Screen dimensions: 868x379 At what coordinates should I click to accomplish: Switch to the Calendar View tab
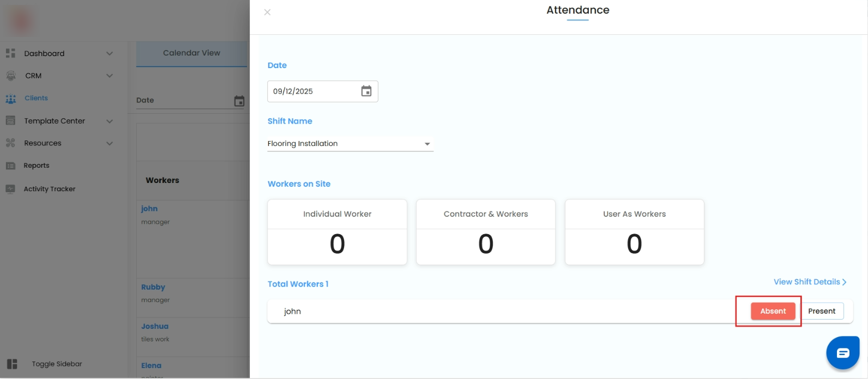[x=191, y=53]
